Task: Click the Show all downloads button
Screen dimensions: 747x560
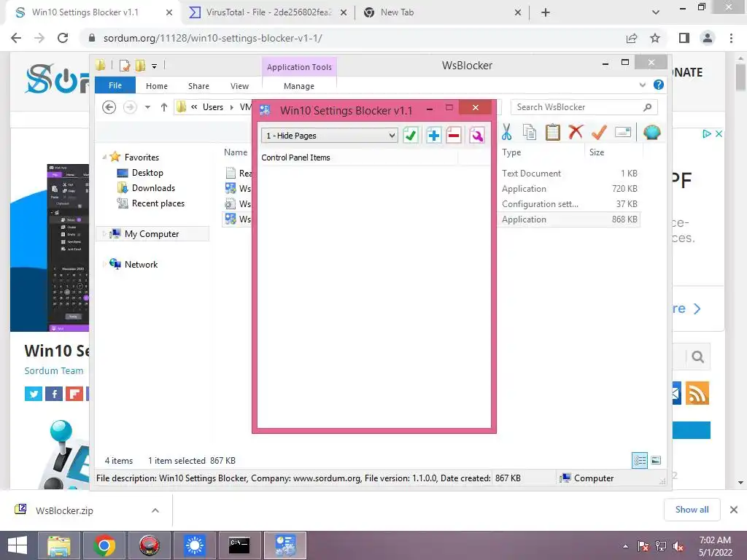Action: pos(692,510)
